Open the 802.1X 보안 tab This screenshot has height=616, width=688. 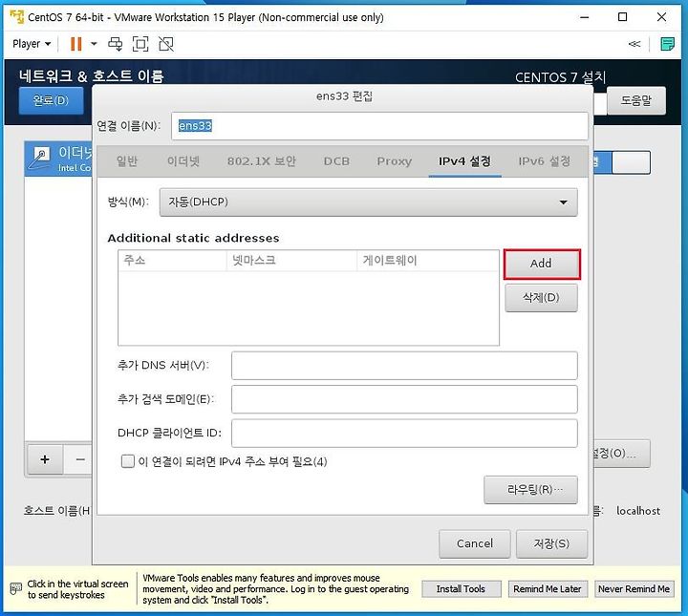point(262,161)
